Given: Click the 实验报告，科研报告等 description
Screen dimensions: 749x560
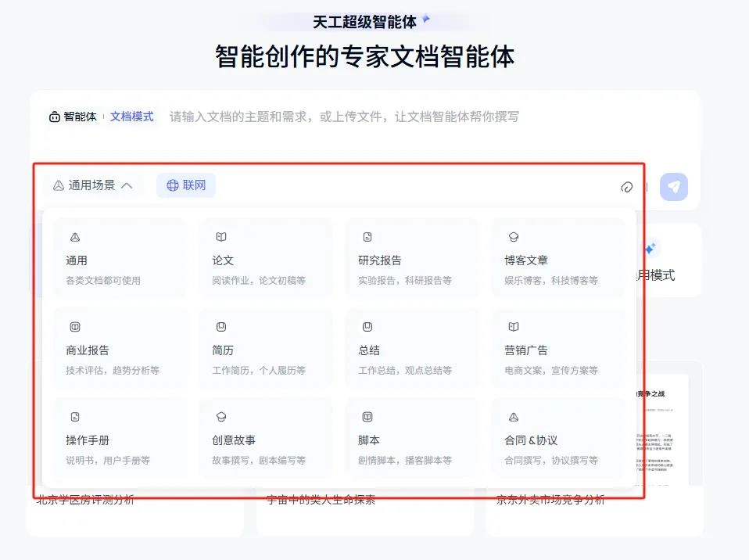Looking at the screenshot, I should (405, 281).
